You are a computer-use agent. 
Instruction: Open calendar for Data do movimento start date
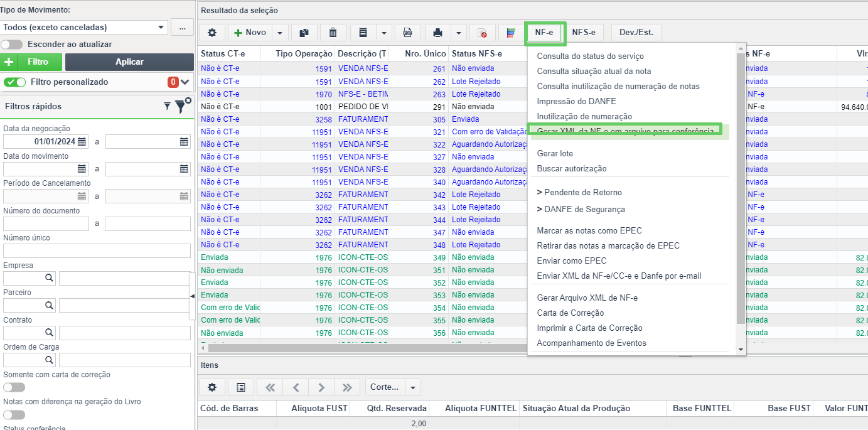[82, 169]
